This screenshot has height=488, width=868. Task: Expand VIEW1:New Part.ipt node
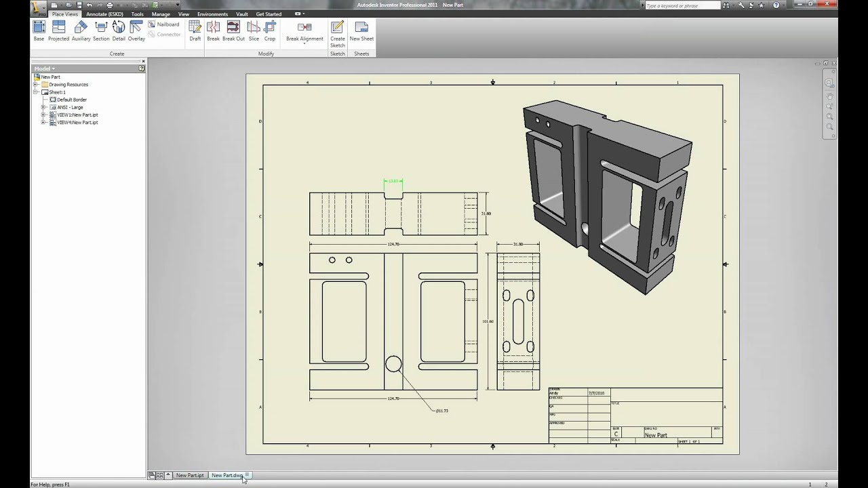[x=43, y=115]
